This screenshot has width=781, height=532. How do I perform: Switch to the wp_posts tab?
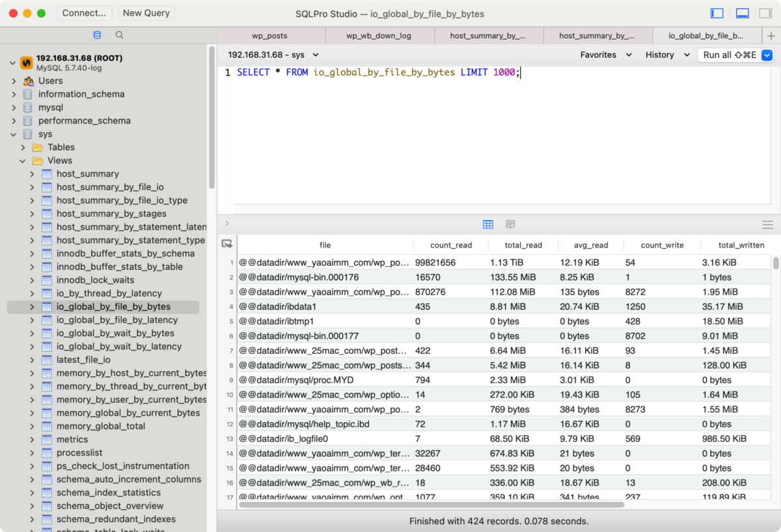click(269, 36)
